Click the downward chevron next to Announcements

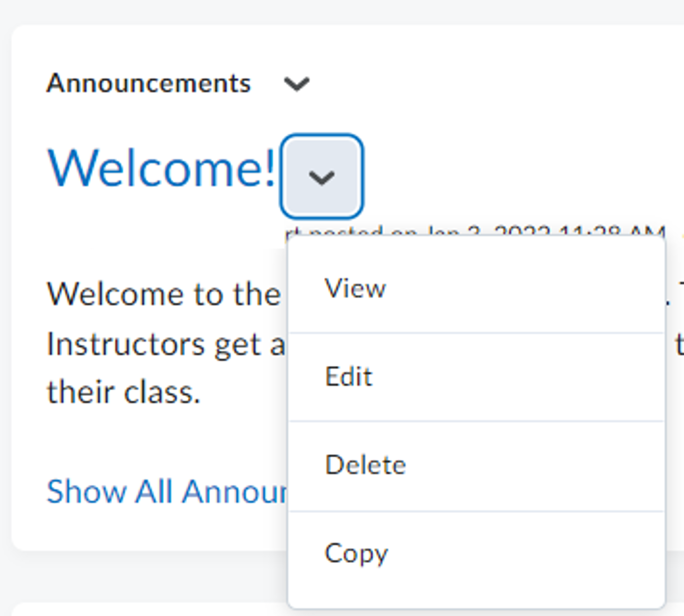pos(297,84)
